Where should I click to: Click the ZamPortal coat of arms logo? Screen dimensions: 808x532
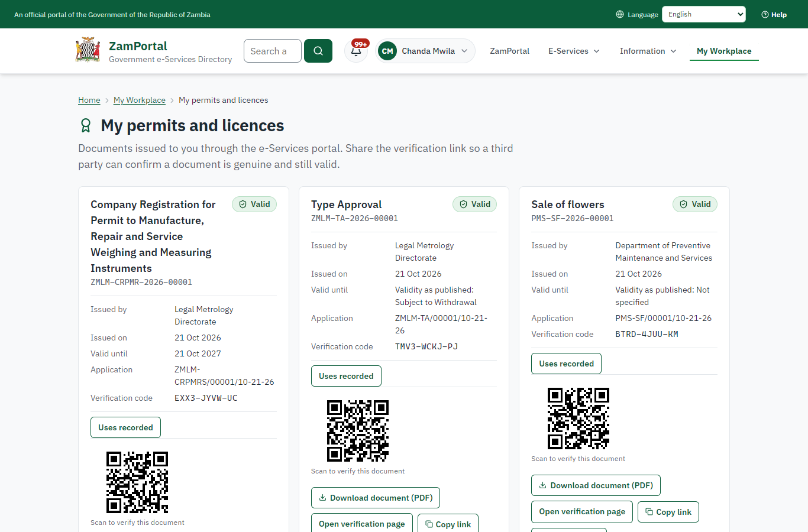pos(88,50)
